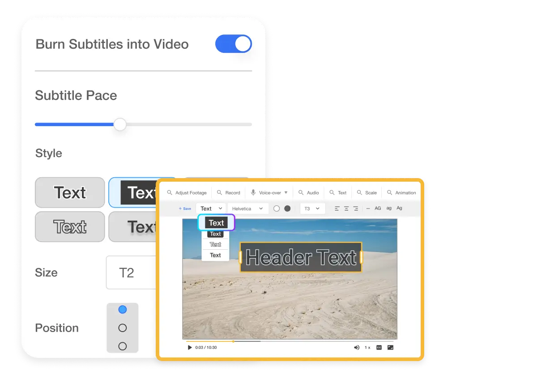537x392 pixels.
Task: Align text center
Action: [346, 209]
